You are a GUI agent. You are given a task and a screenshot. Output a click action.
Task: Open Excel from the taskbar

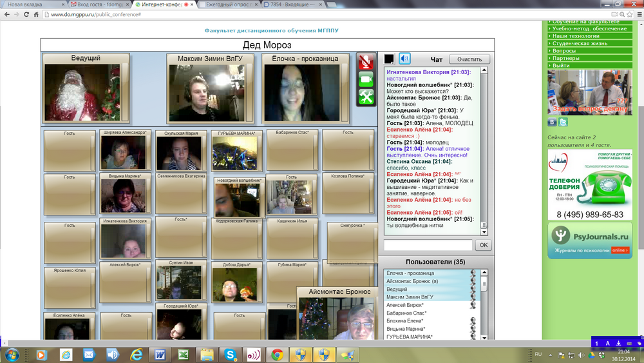[183, 355]
